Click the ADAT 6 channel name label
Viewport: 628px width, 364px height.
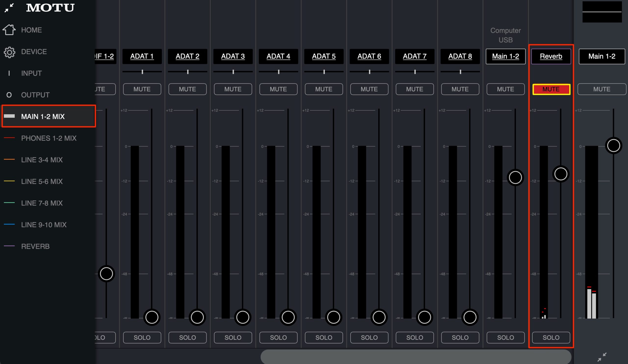pos(369,56)
